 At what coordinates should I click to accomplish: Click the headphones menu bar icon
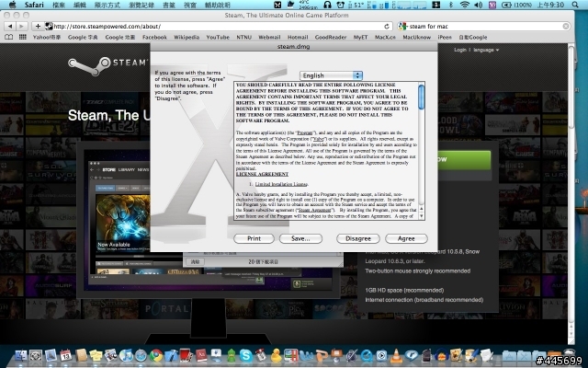[327, 5]
